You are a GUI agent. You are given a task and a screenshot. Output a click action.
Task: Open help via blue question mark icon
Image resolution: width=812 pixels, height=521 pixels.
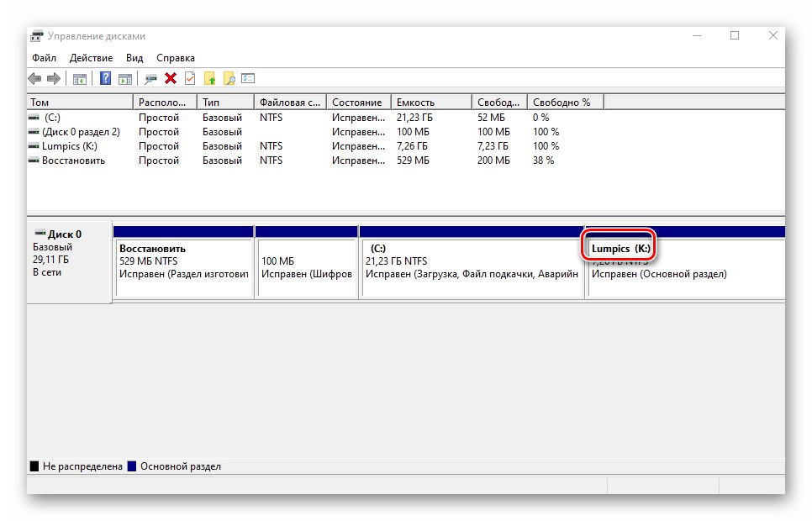pyautogui.click(x=106, y=79)
